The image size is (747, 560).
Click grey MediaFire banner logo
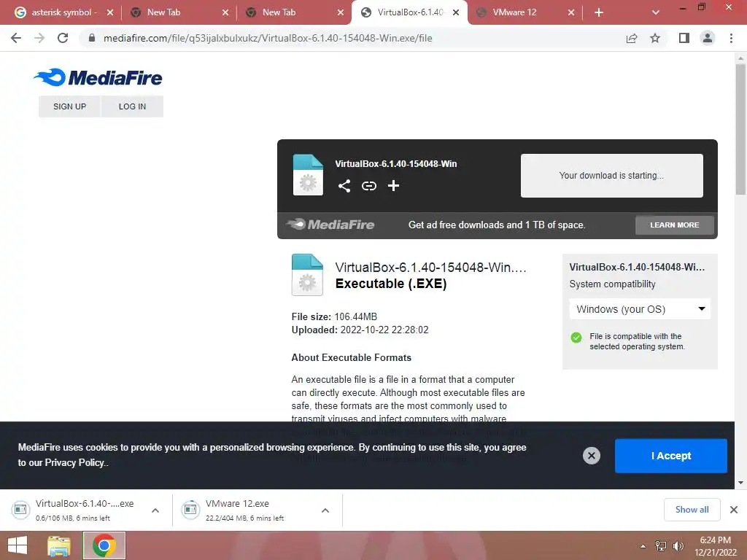point(330,225)
